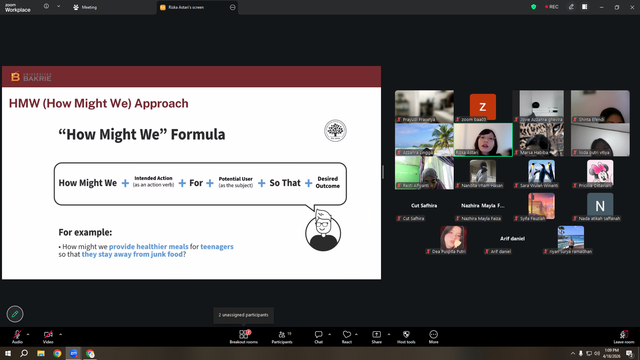Select the Cut Safhira participant tile
This screenshot has width=640, height=360.
point(424,206)
